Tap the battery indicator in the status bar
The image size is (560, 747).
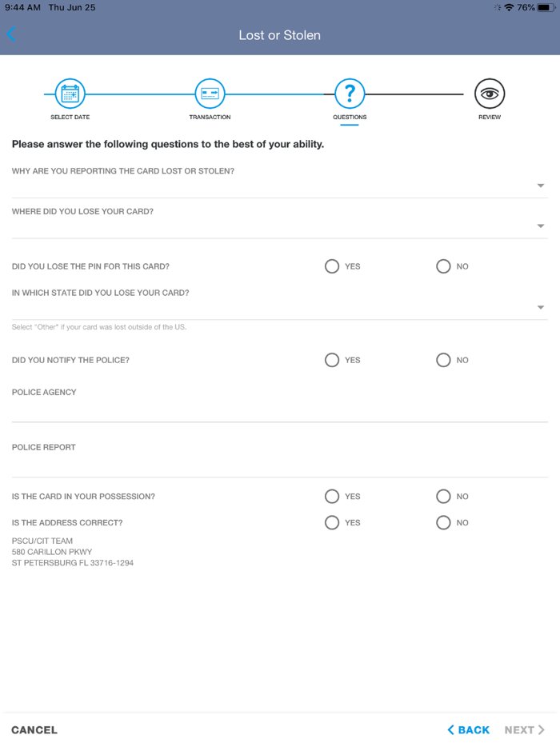[544, 7]
